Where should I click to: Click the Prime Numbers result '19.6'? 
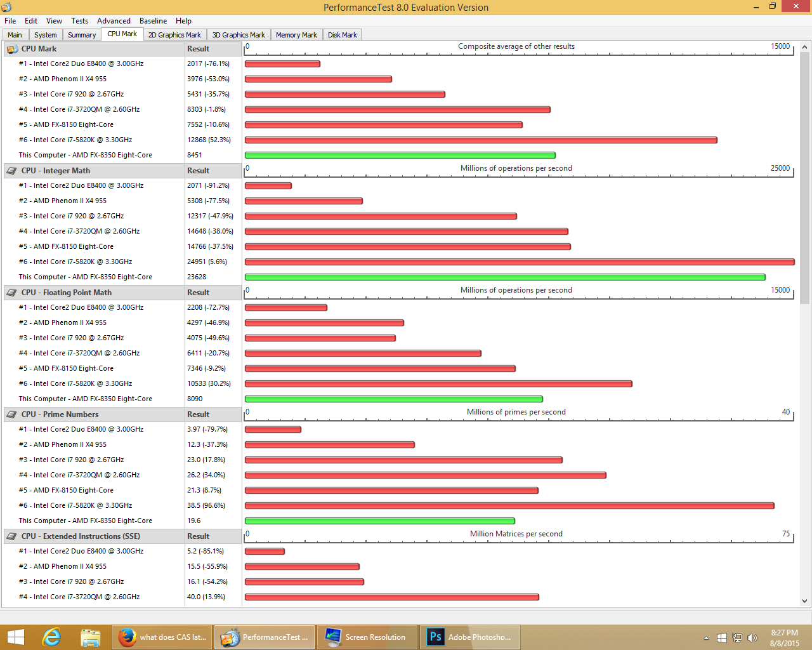(x=193, y=521)
